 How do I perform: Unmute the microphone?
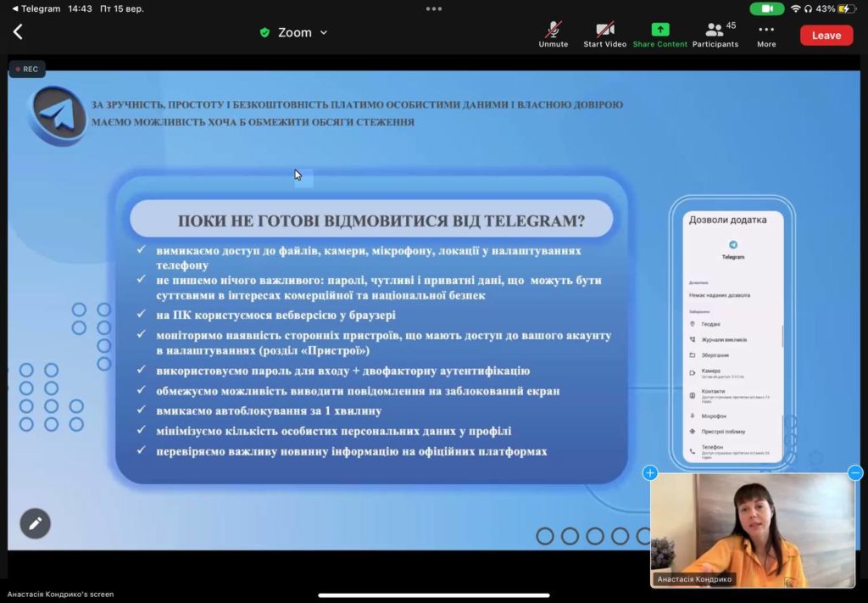tap(554, 34)
